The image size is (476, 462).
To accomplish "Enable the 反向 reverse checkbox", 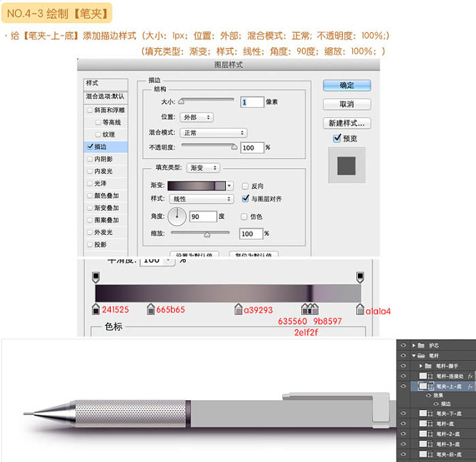I will tap(245, 186).
